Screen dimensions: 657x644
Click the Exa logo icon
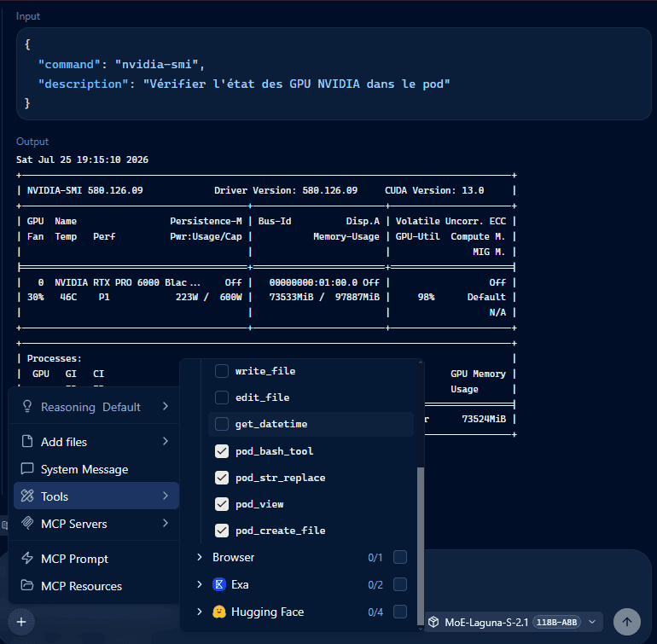[219, 584]
